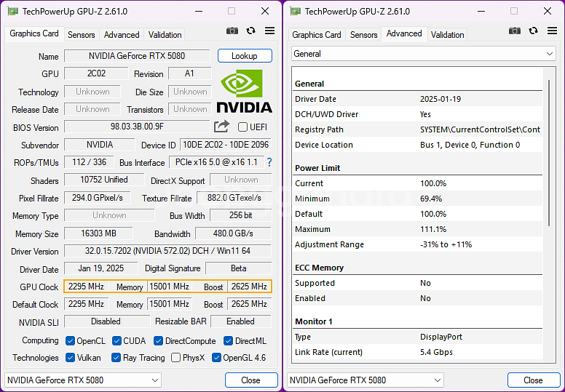The image size is (565, 392).
Task: Select the Registry Path row
Action: 418,129
